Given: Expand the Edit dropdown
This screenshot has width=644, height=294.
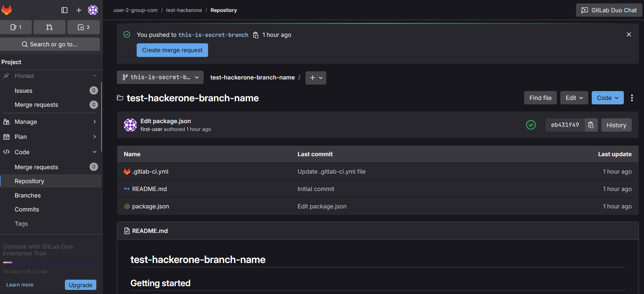Looking at the screenshot, I should (574, 98).
